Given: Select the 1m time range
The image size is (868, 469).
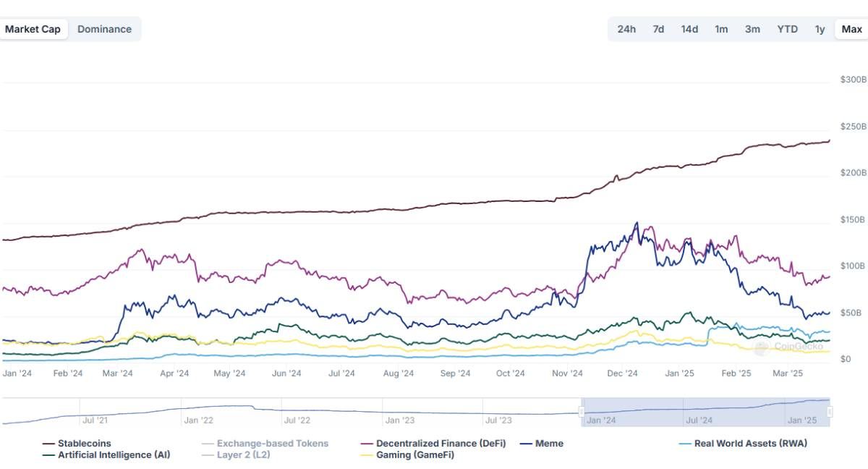Looking at the screenshot, I should point(721,29).
